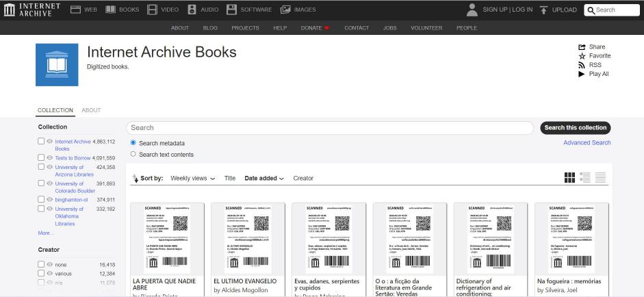Click the Books icon in top bar
The height and width of the screenshot is (297, 644).
click(x=110, y=10)
